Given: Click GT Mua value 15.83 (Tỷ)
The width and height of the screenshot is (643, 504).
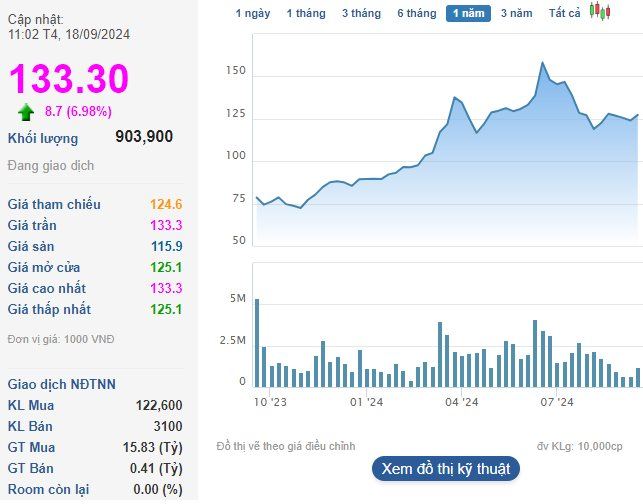Looking at the screenshot, I should [x=153, y=447].
